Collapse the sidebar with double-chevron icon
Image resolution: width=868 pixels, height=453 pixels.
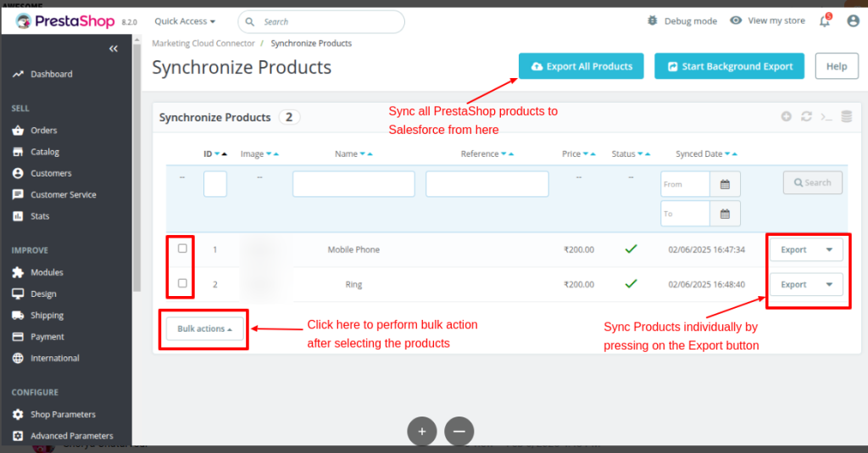pos(114,48)
